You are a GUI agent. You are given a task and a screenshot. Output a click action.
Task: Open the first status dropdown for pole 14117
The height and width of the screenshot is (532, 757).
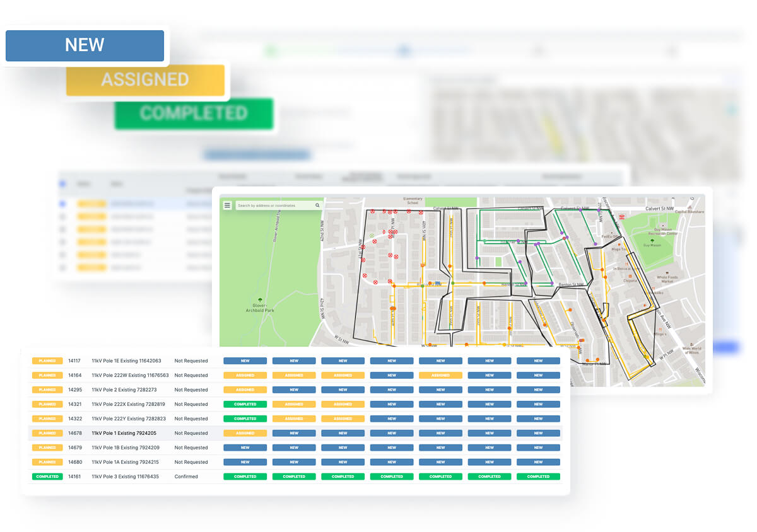click(x=245, y=361)
